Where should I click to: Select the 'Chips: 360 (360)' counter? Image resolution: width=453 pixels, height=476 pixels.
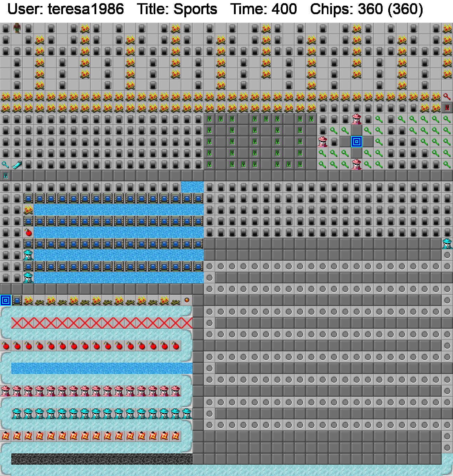click(x=366, y=9)
